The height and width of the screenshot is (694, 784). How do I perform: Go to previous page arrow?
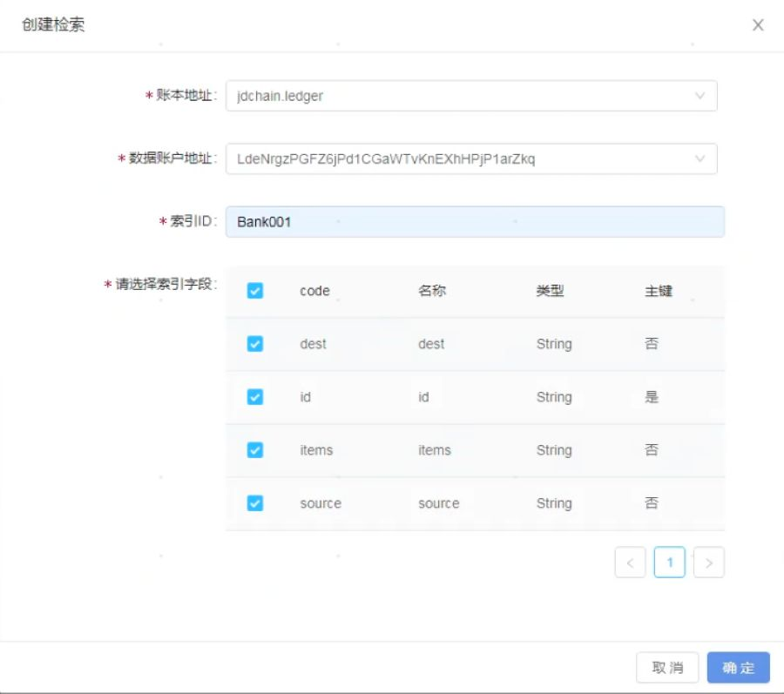point(630,563)
